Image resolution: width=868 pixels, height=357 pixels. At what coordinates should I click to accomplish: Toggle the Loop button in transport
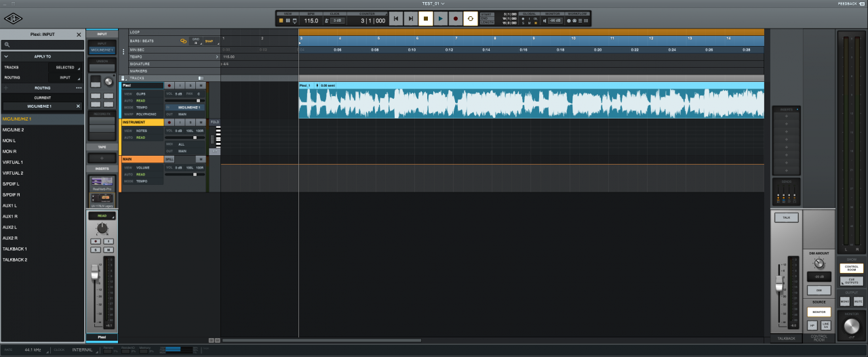pyautogui.click(x=470, y=19)
